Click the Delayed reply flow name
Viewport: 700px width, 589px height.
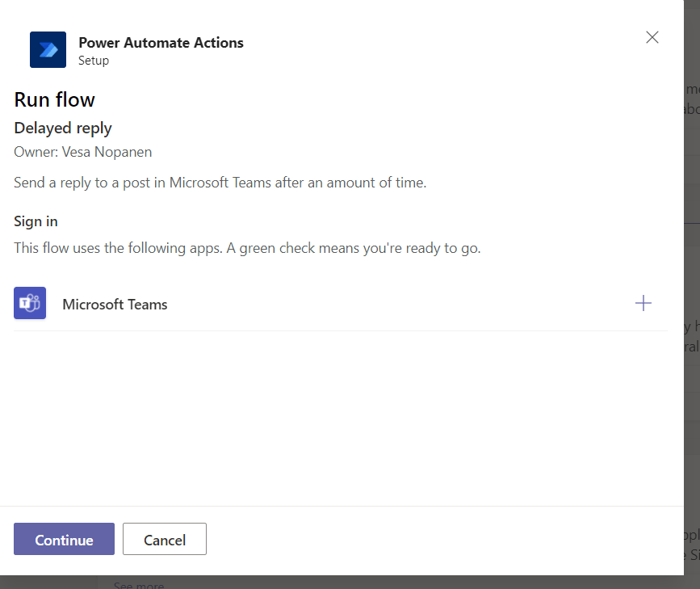pyautogui.click(x=63, y=128)
